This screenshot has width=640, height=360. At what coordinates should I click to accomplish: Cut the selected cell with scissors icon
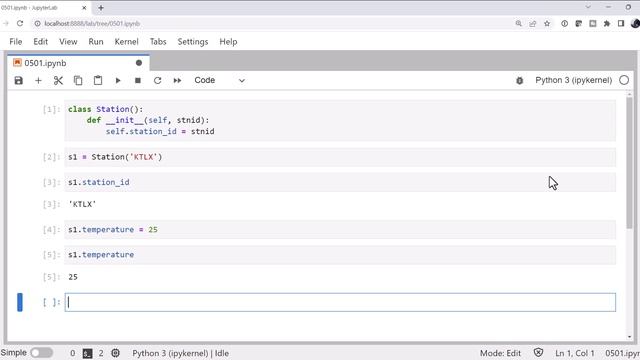pos(58,80)
